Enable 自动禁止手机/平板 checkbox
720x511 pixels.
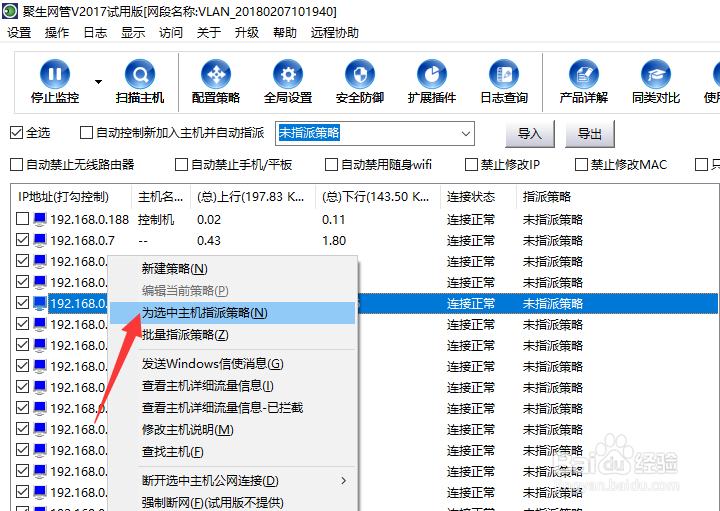181,164
